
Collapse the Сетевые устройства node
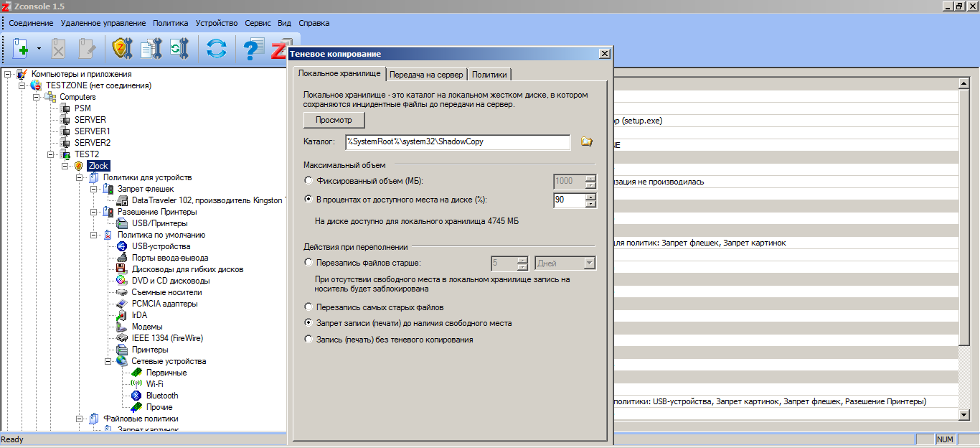tap(108, 361)
